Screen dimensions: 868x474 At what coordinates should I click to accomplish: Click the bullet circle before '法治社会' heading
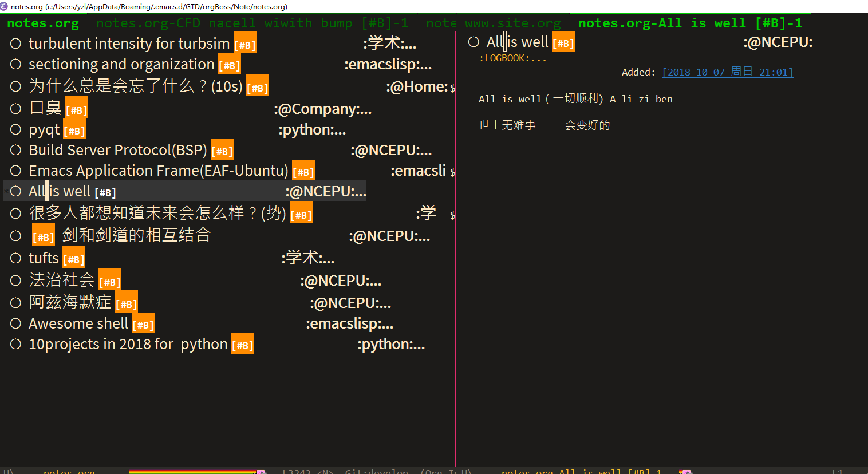coord(16,281)
